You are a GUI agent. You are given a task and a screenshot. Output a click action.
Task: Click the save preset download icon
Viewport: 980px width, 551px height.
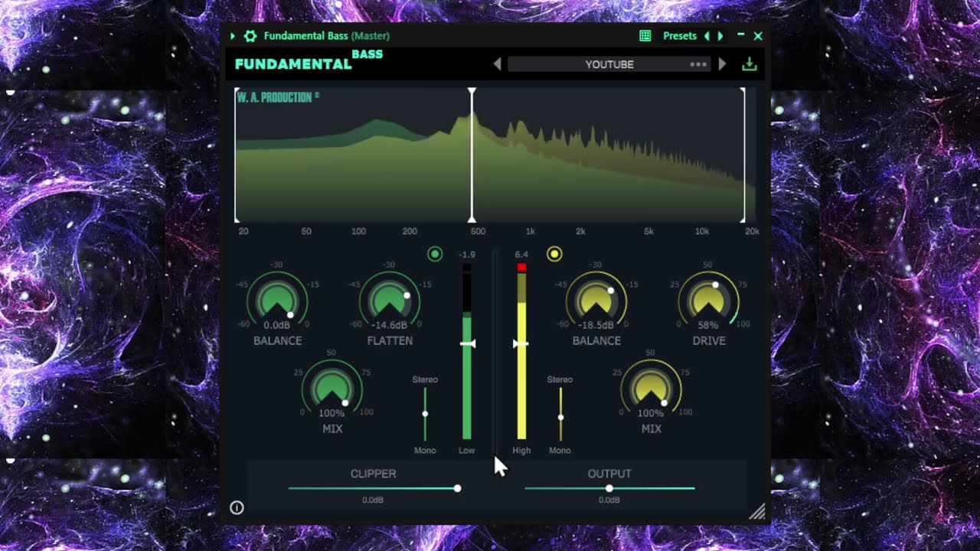[x=750, y=64]
